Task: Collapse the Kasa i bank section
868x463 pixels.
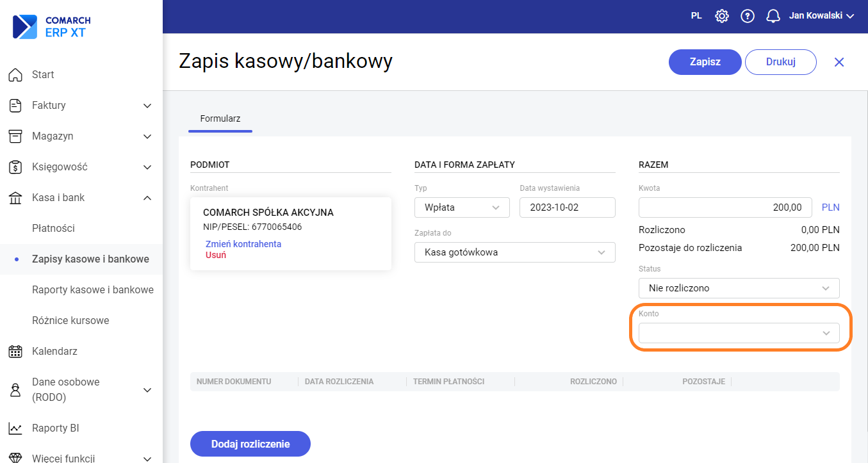Action: point(147,198)
